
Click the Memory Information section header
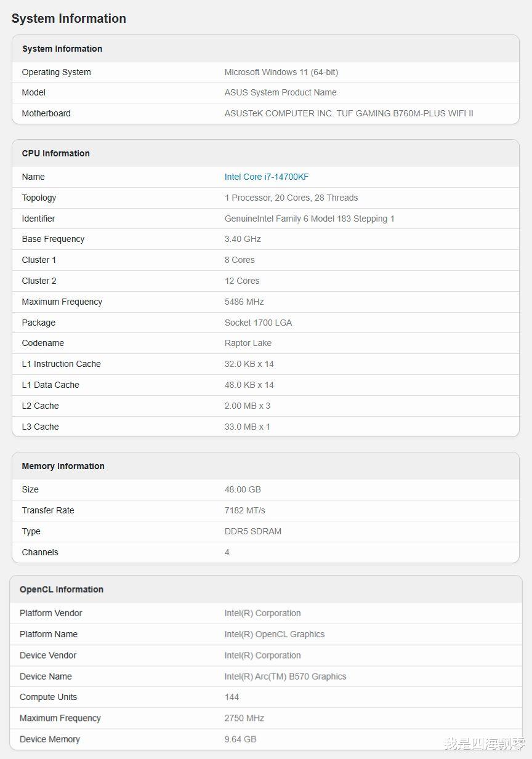(63, 466)
